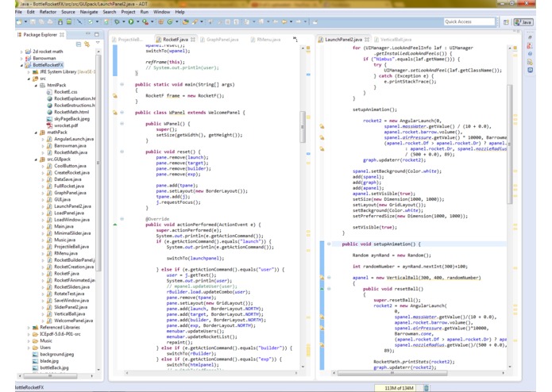The image size is (552, 392).
Task: Click the heap memory status bar 113M of 134M
Action: [x=399, y=388]
